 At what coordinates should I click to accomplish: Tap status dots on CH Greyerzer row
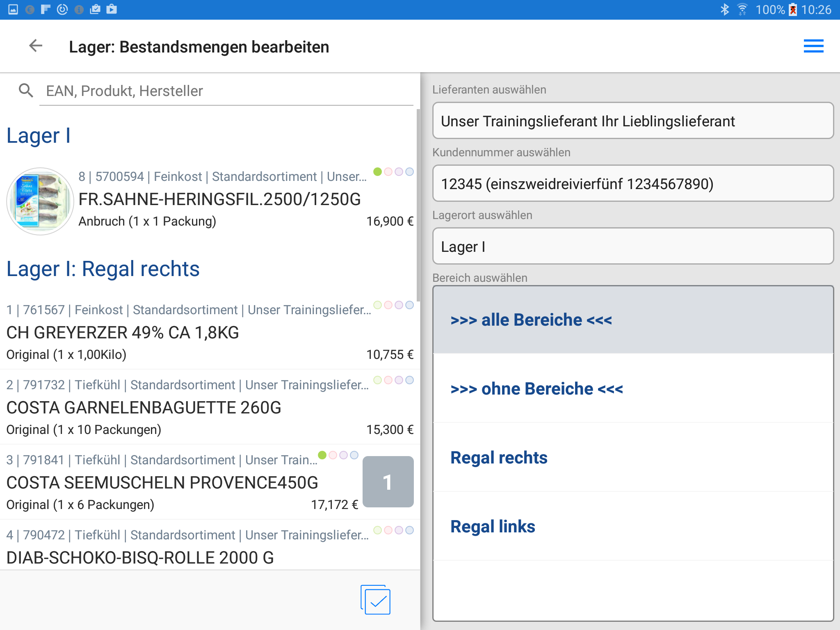(x=393, y=305)
